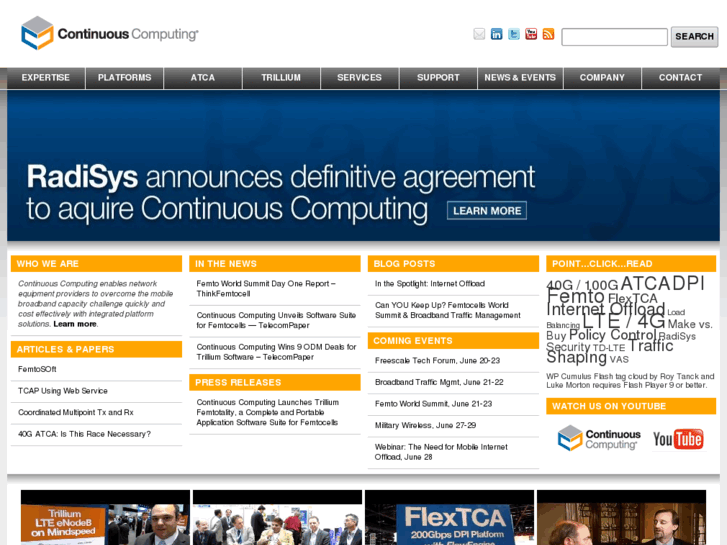Open the COMPANY menu

click(x=602, y=77)
